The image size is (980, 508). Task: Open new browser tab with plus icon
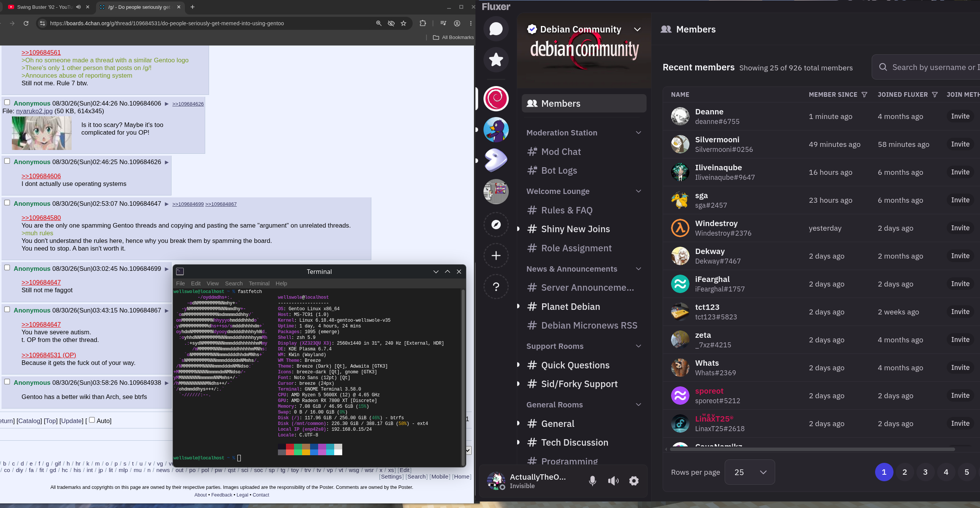click(x=193, y=7)
